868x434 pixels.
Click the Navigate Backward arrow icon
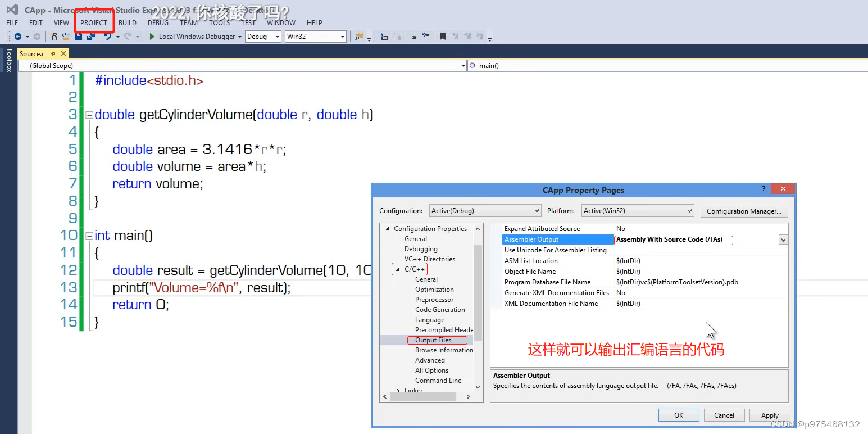pyautogui.click(x=18, y=37)
